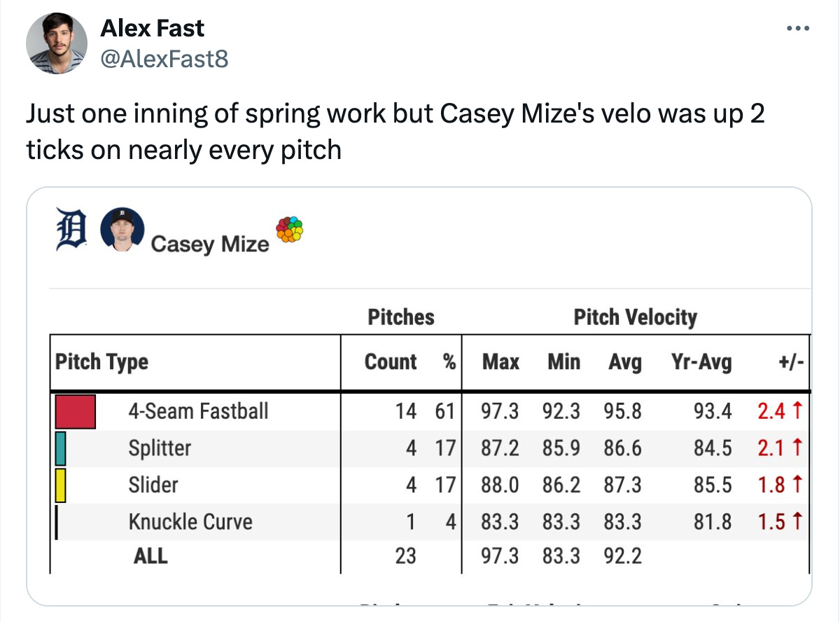Click the teal Splitter color bar
This screenshot has height=622, width=840.
[60, 448]
